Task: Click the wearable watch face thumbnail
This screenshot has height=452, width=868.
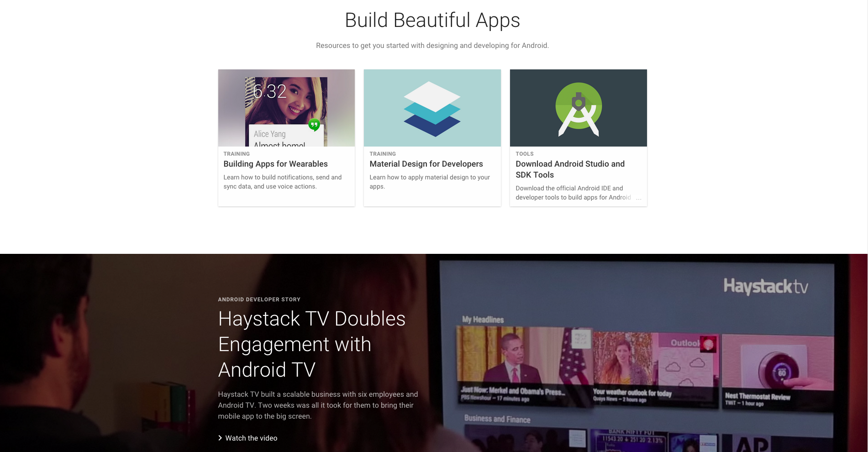Action: [x=286, y=108]
